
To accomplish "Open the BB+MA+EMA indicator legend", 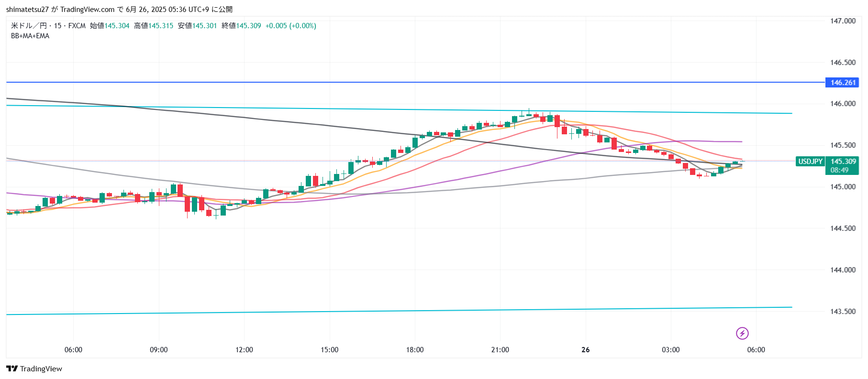I will (30, 36).
